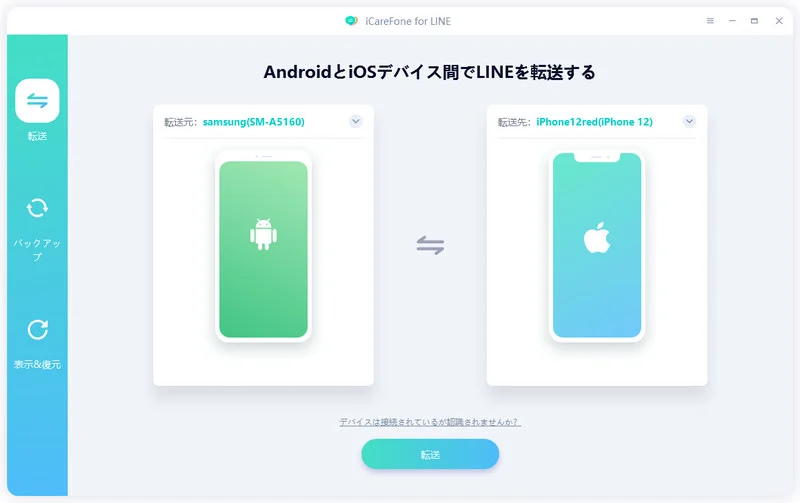Open the device not recognized help link
The image size is (800, 503).
[430, 422]
